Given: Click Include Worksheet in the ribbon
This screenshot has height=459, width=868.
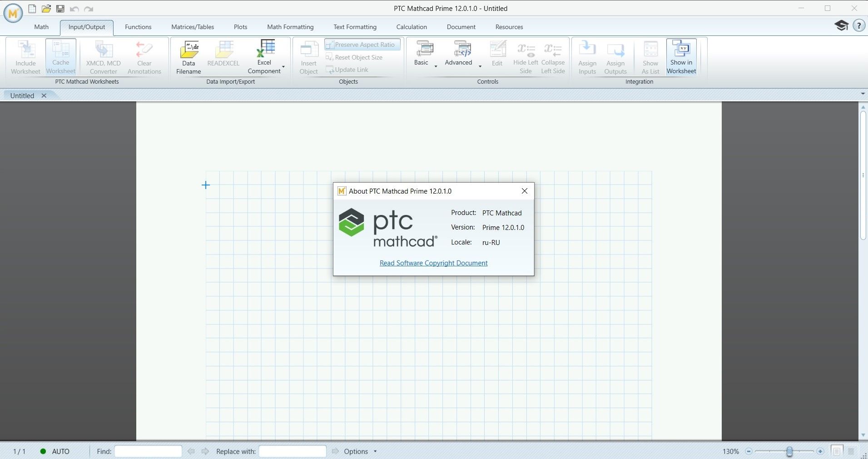Looking at the screenshot, I should tap(25, 57).
